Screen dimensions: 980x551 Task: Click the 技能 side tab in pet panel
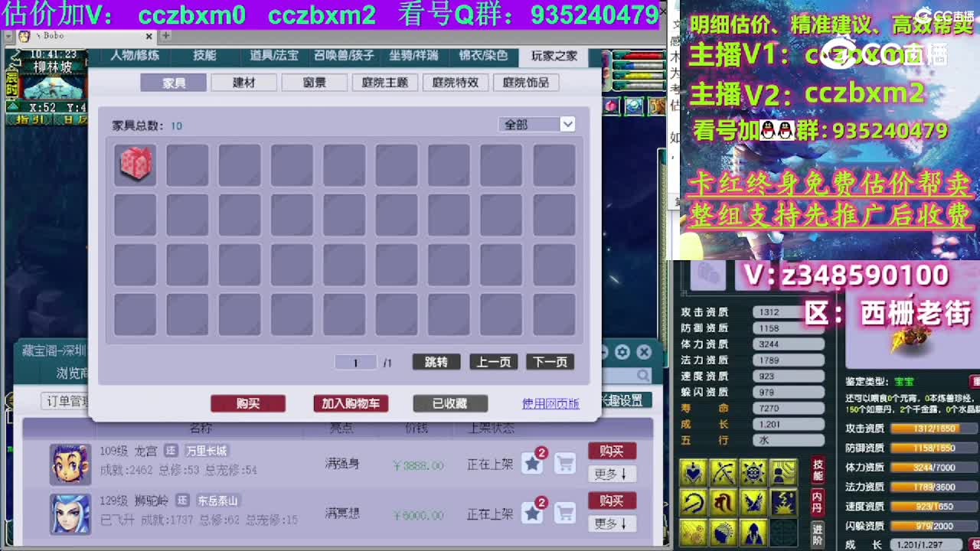coord(818,470)
